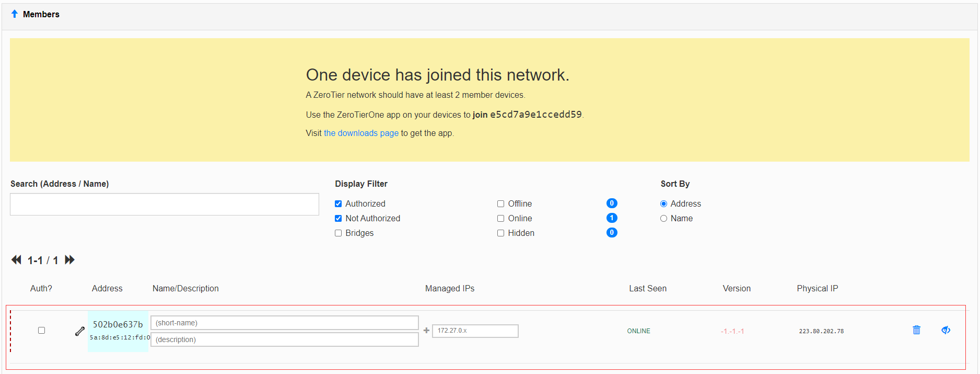Hide member using eye-slash icon
980x374 pixels.
[946, 330]
